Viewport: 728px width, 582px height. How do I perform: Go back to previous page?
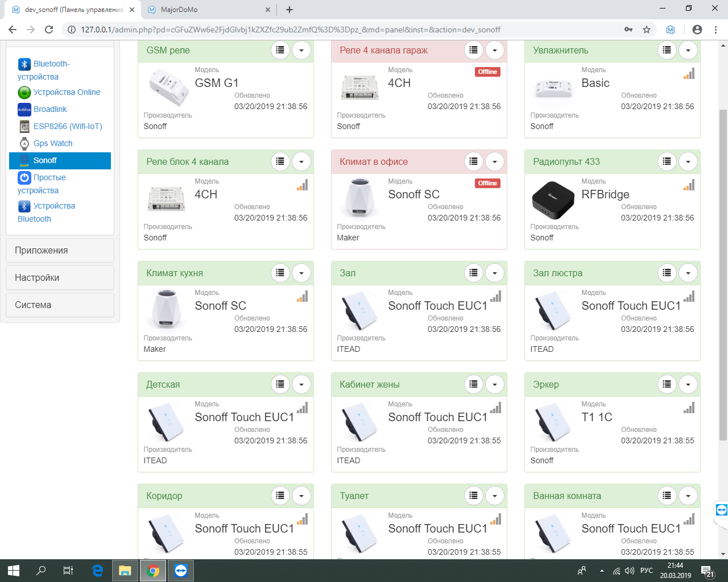click(13, 30)
